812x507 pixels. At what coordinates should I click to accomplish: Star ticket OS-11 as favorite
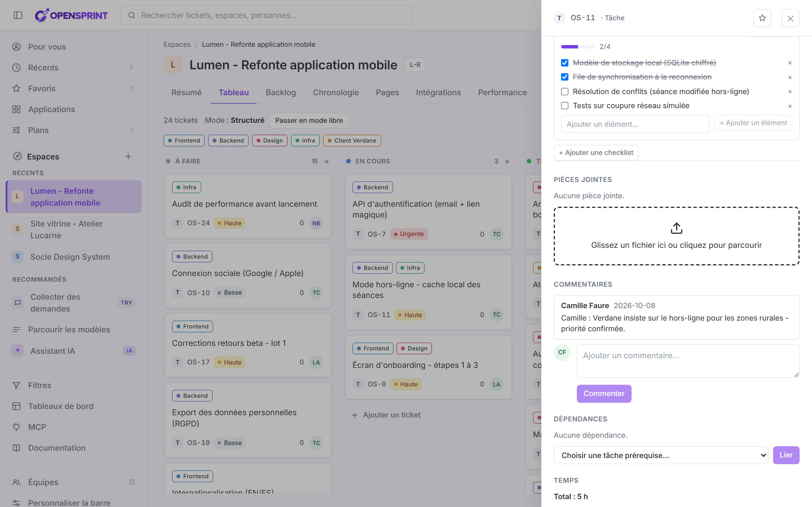coord(762,18)
